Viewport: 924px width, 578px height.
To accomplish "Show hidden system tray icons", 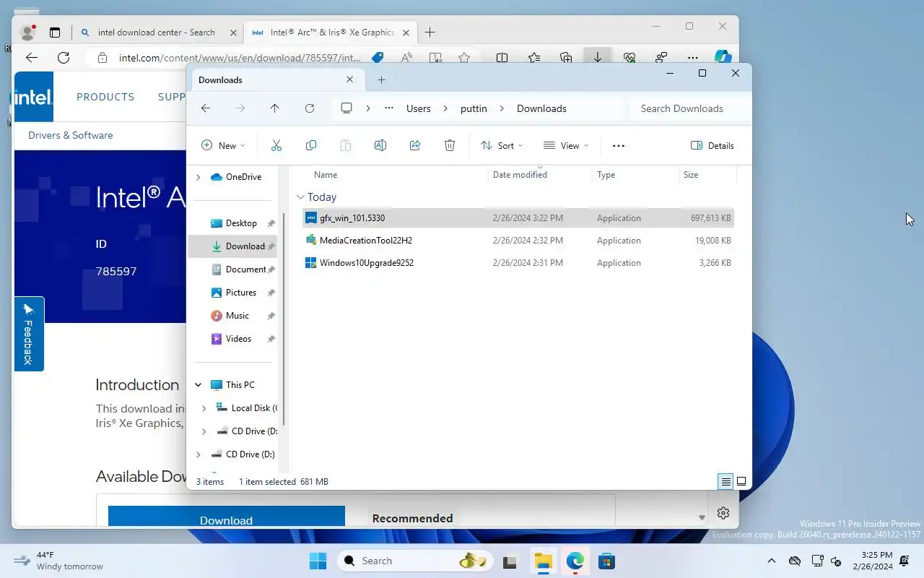I will click(771, 561).
